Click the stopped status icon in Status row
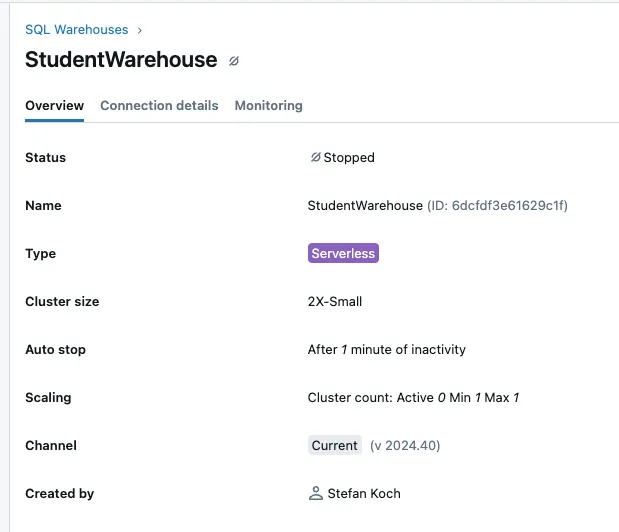 315,157
